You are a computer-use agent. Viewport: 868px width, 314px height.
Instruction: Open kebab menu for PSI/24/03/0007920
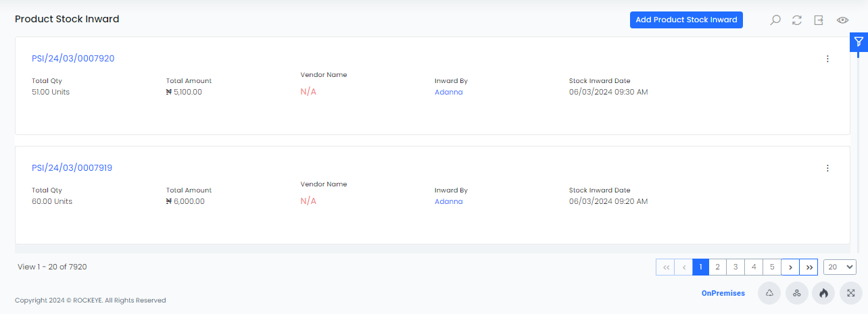[x=827, y=59]
